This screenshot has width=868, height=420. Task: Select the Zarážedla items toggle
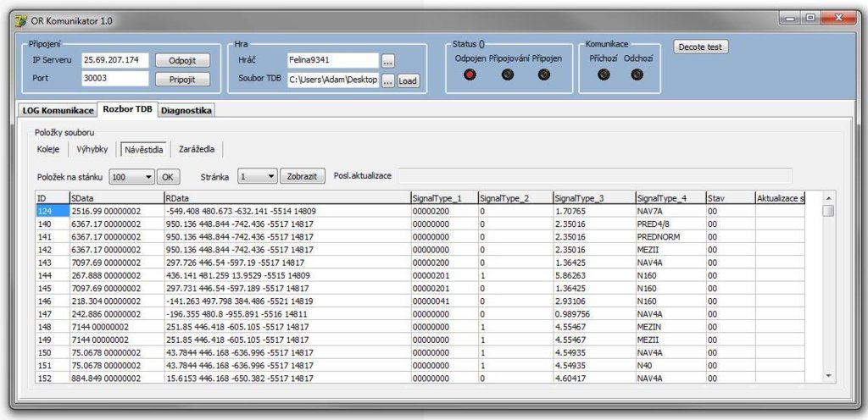(x=197, y=149)
